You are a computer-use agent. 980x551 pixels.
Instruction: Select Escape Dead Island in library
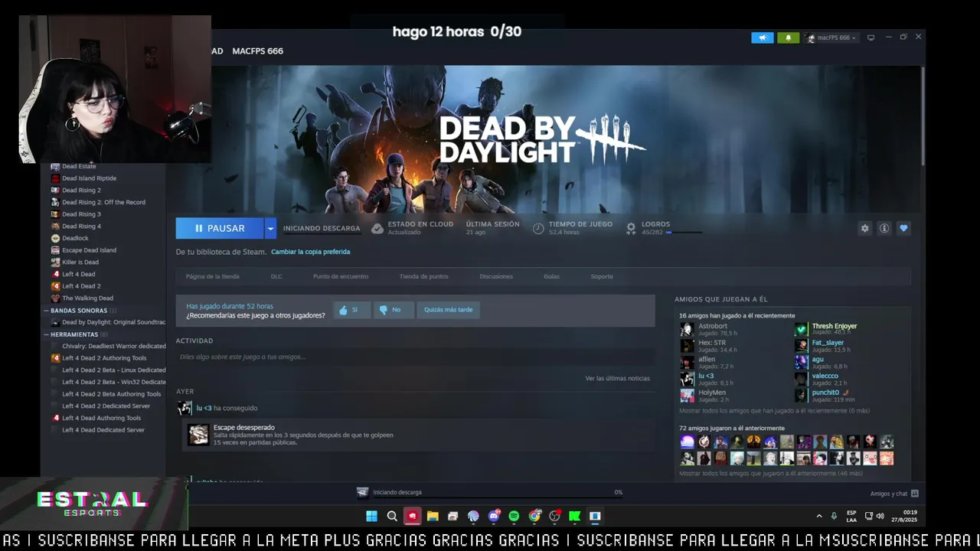pyautogui.click(x=89, y=250)
